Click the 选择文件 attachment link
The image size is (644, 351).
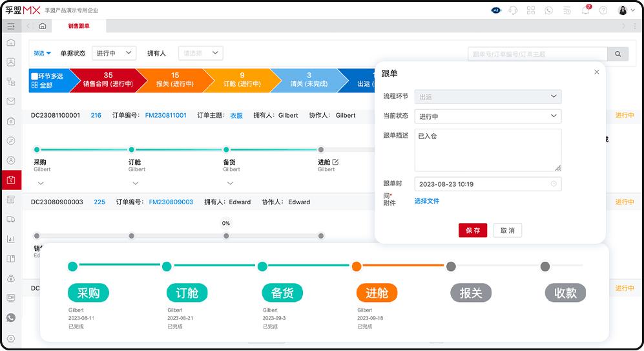coord(427,201)
